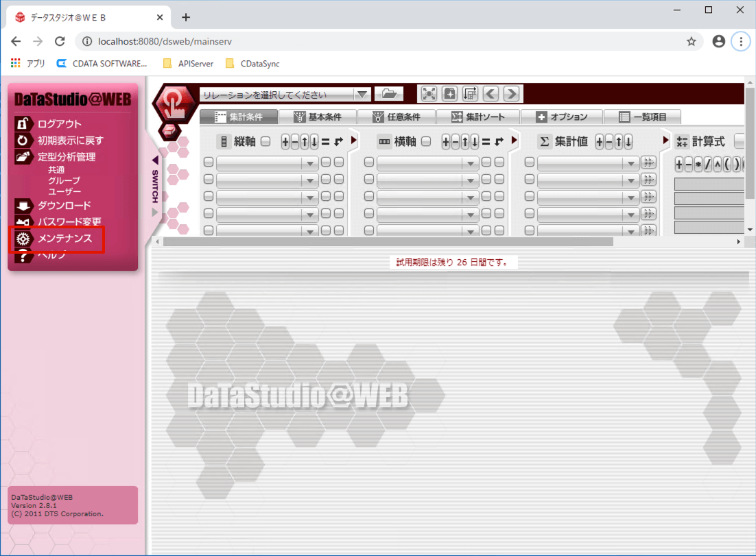Click the next arrow toolbar icon
This screenshot has width=756, height=556.
pyautogui.click(x=512, y=93)
